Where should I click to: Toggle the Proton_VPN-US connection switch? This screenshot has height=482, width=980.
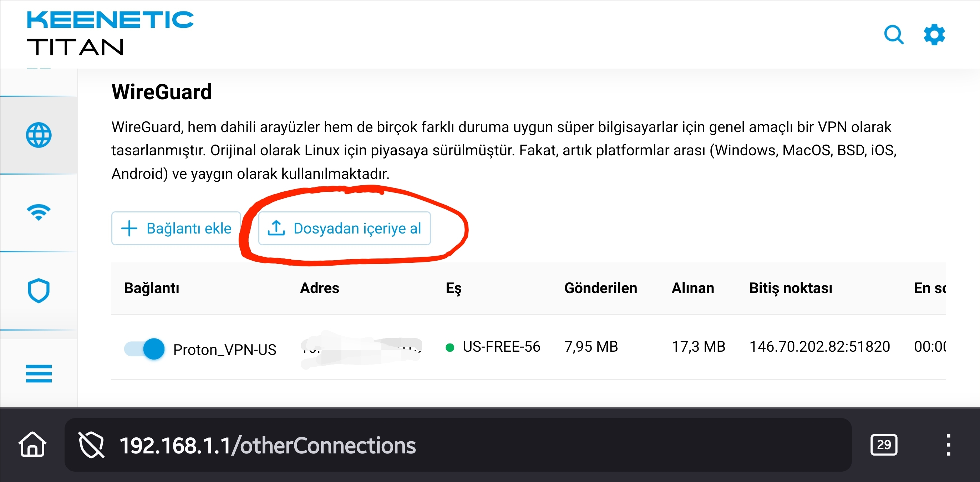tap(144, 348)
